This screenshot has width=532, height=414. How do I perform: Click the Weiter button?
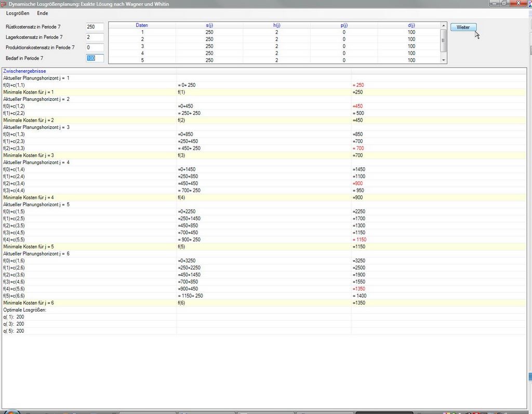coord(463,27)
